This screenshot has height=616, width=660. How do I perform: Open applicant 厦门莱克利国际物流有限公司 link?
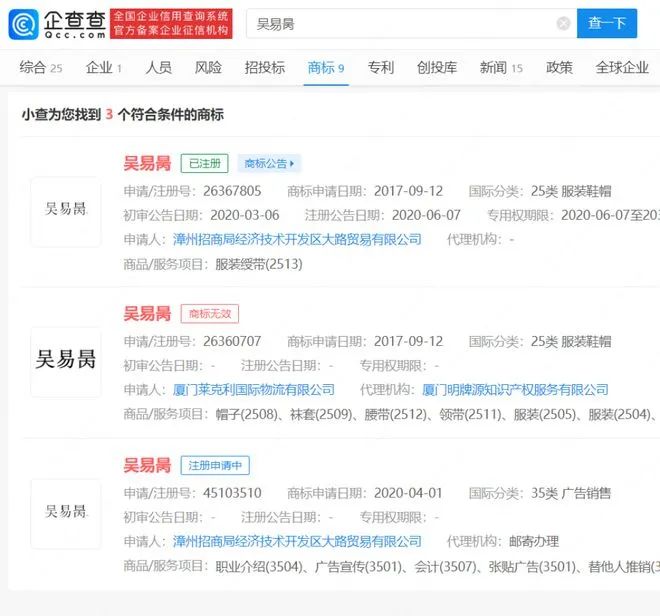coord(253,390)
